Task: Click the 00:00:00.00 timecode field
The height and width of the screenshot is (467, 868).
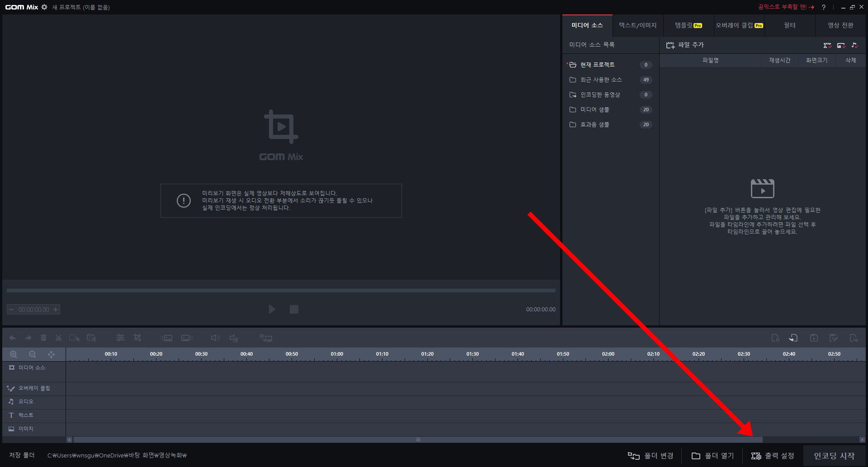Action: tap(33, 310)
